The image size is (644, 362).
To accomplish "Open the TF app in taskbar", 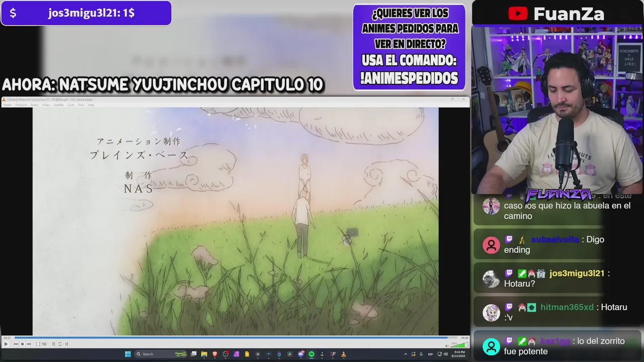I will click(333, 354).
